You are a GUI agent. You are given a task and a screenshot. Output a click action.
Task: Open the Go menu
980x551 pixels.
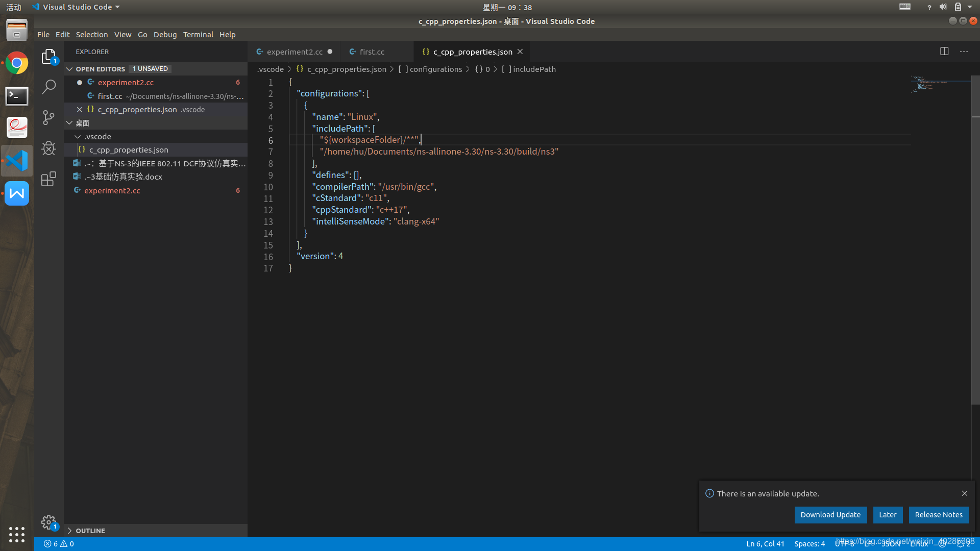(142, 35)
